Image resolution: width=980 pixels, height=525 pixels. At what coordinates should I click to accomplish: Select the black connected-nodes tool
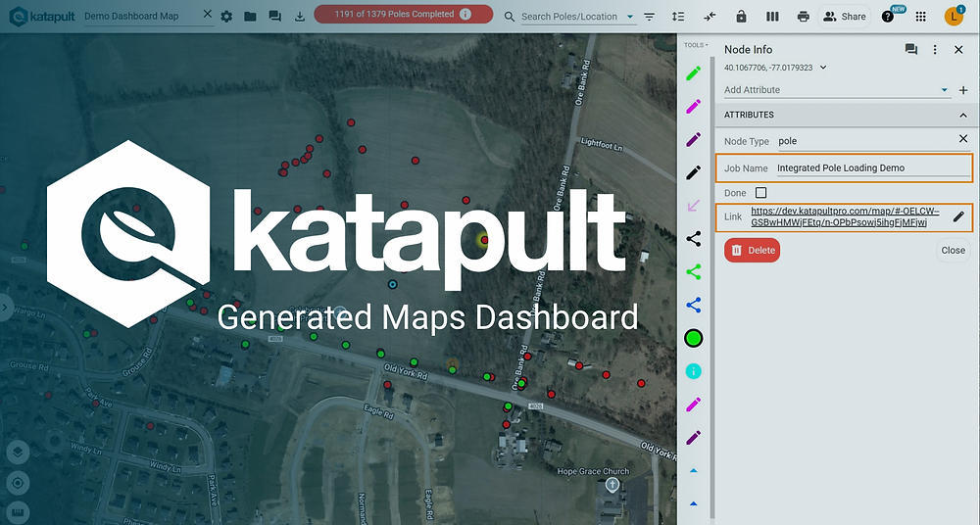694,239
